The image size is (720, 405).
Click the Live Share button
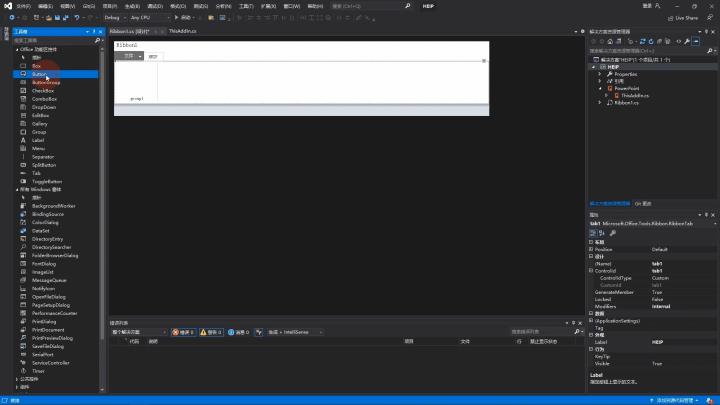(682, 17)
